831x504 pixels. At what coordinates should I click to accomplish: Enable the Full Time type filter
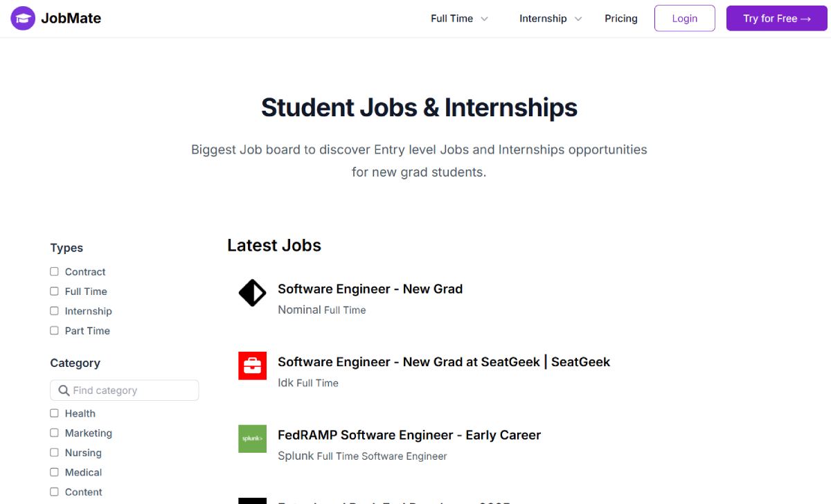tap(54, 291)
